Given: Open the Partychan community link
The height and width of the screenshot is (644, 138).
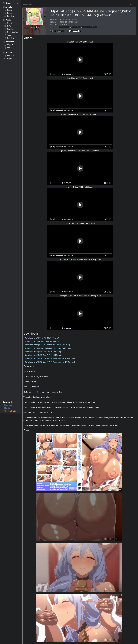Looking at the screenshot, I should coord(8,405).
